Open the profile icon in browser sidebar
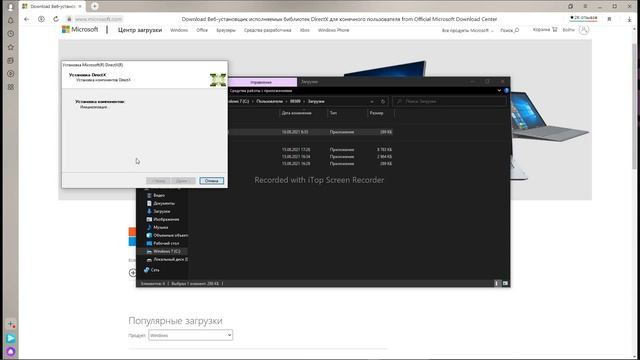This screenshot has width=640, height=360. 11,7
